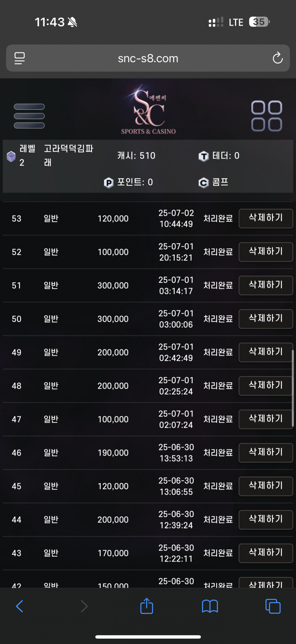The image size is (296, 644).
Task: Open the Safari bookmarks icon
Action: coord(210,606)
